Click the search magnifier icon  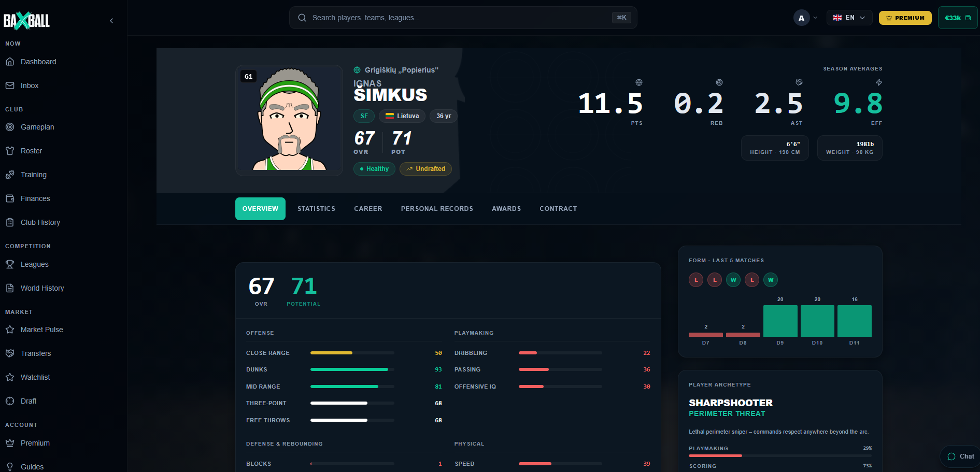[302, 18]
